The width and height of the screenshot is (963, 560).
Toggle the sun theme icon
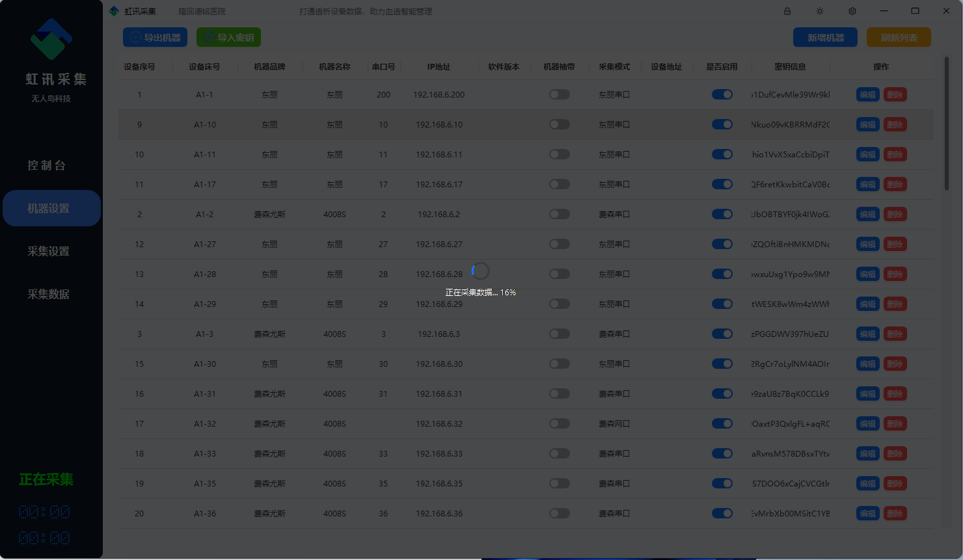coord(820,11)
